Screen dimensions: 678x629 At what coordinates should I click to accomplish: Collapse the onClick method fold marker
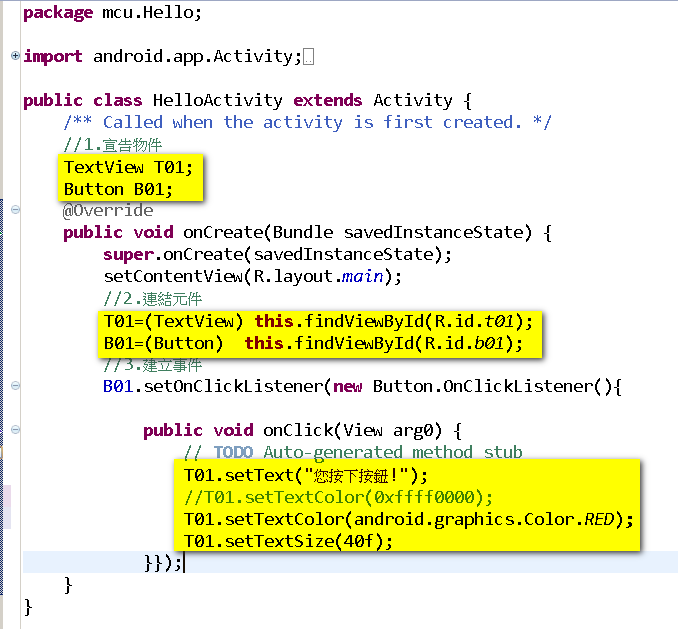click(15, 429)
